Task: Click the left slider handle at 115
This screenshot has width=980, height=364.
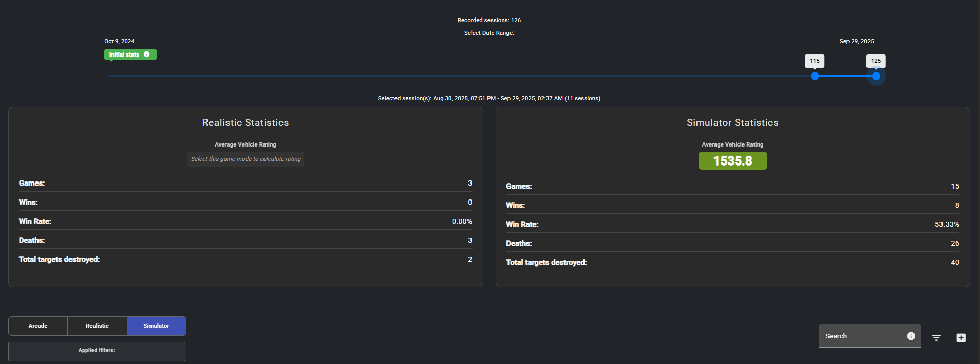Action: [815, 76]
